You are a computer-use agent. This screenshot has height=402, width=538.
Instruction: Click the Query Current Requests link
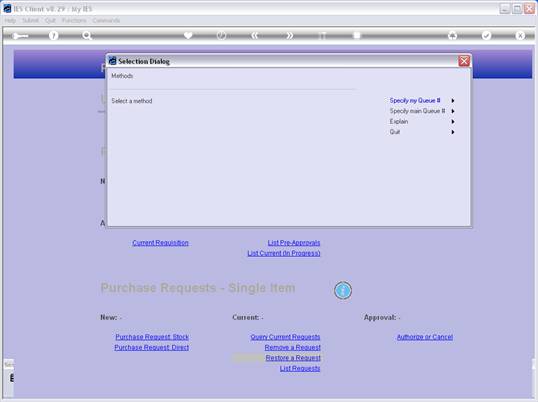click(285, 337)
